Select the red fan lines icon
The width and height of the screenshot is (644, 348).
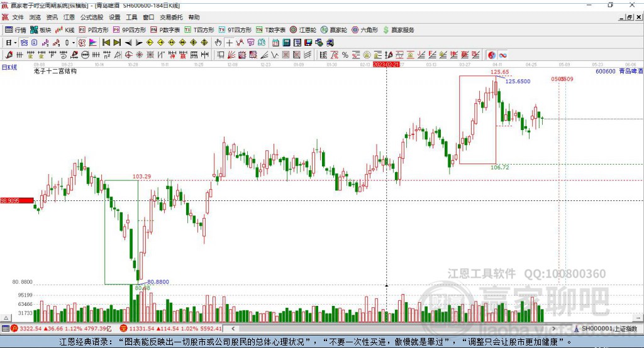coord(231,55)
